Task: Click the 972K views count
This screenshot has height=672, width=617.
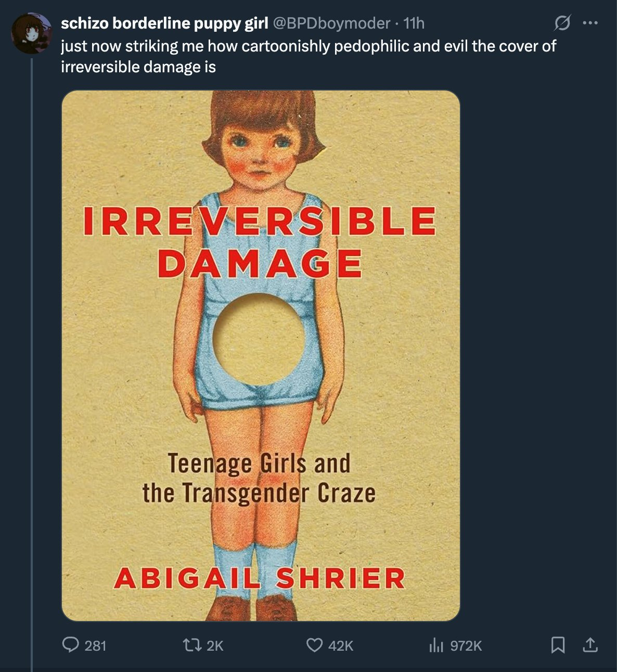Action: 466,646
